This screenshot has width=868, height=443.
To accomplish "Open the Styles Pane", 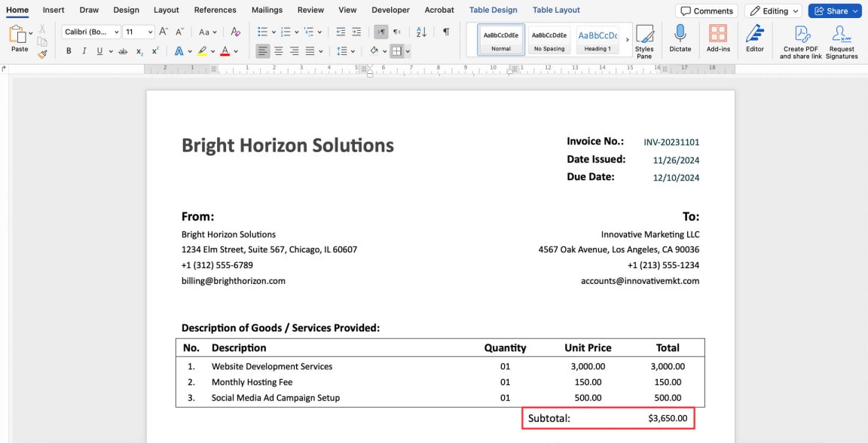I will click(644, 41).
